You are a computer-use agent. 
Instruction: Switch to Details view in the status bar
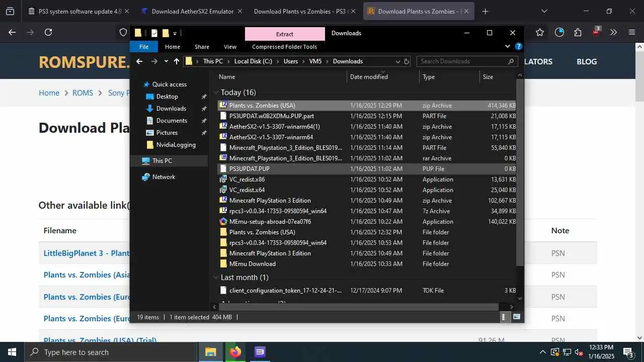(504, 317)
